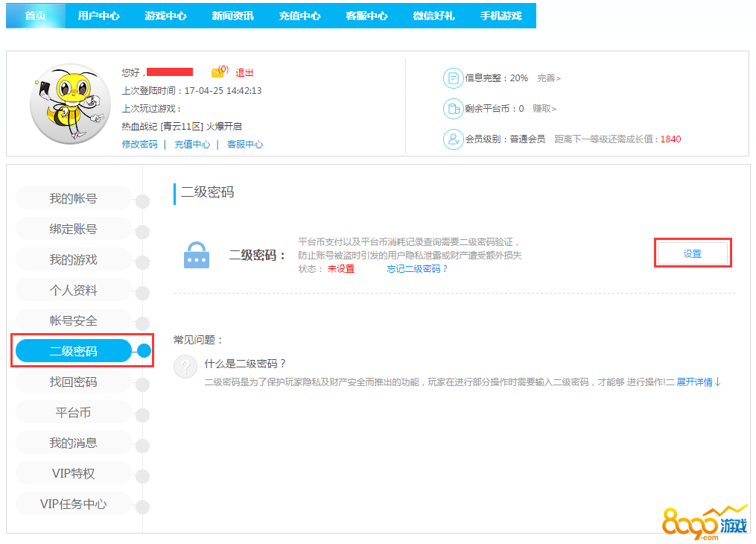Select 我的帐号 in the sidebar
756x544 pixels.
[x=73, y=198]
